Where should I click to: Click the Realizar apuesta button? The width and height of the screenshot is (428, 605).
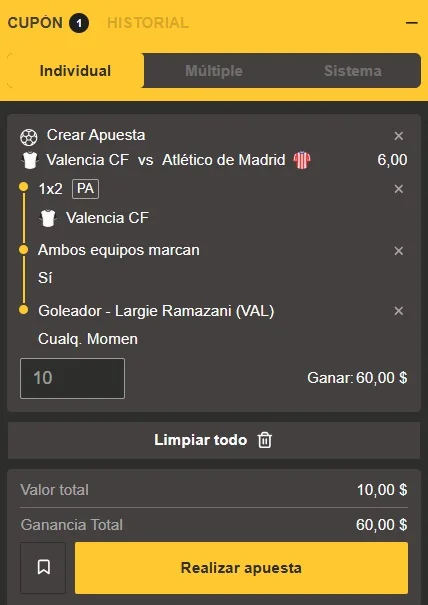[241, 568]
